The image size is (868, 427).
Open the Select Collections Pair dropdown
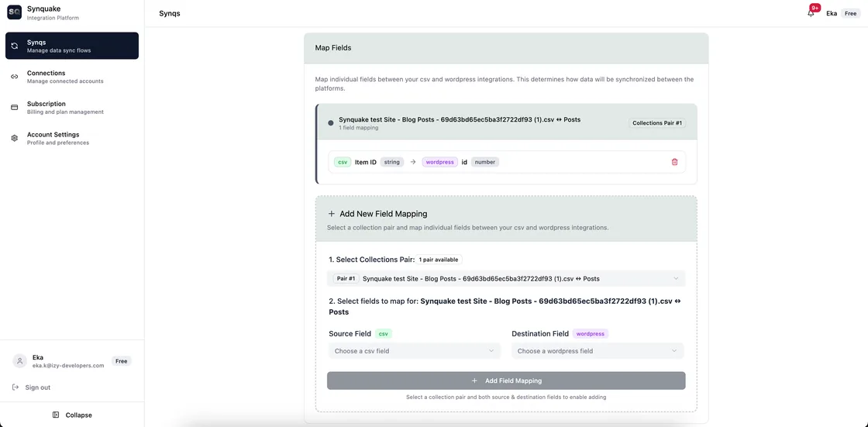[x=506, y=278]
